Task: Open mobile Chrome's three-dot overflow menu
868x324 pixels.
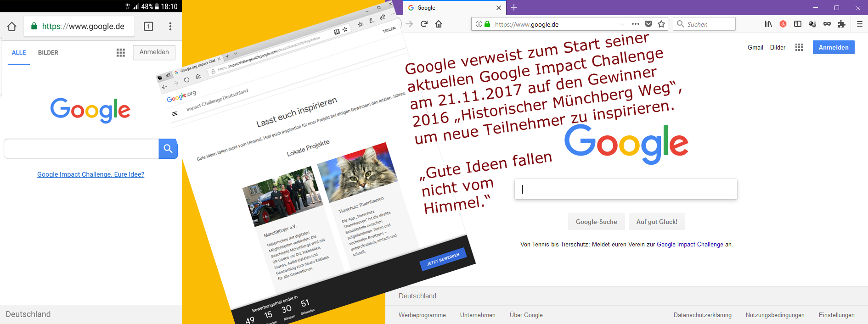Action: (x=170, y=26)
